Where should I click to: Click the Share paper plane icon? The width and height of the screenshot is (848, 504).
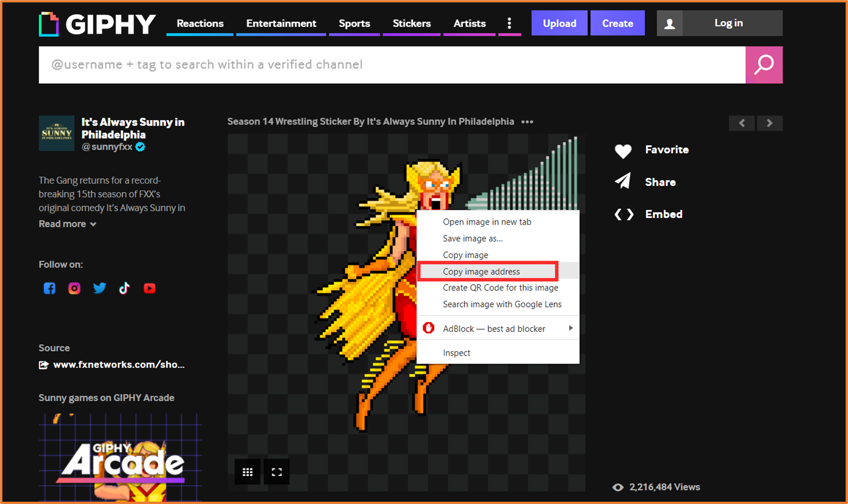623,181
